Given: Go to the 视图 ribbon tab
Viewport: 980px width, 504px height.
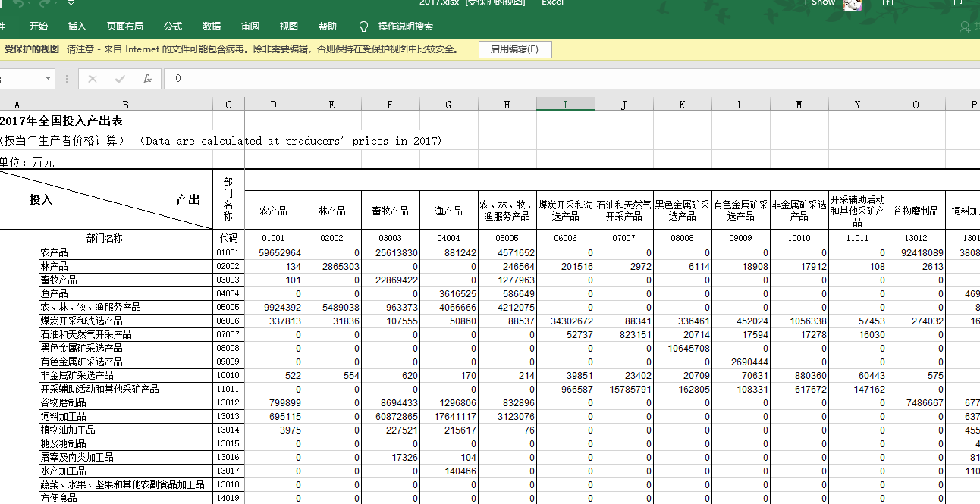Looking at the screenshot, I should click(x=289, y=27).
